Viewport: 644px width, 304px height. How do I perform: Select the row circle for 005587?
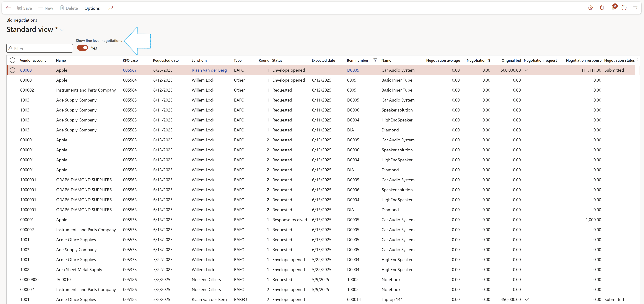coord(13,70)
